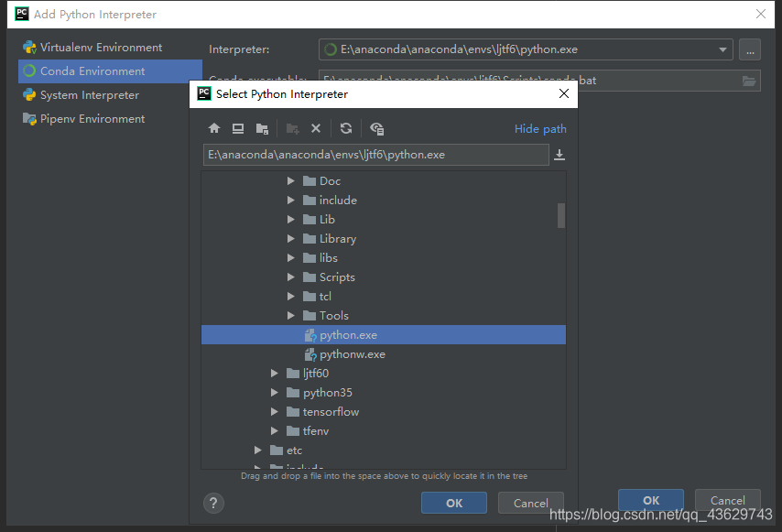This screenshot has width=782, height=532.
Task: Click python.exe file icon in tree
Action: [310, 335]
